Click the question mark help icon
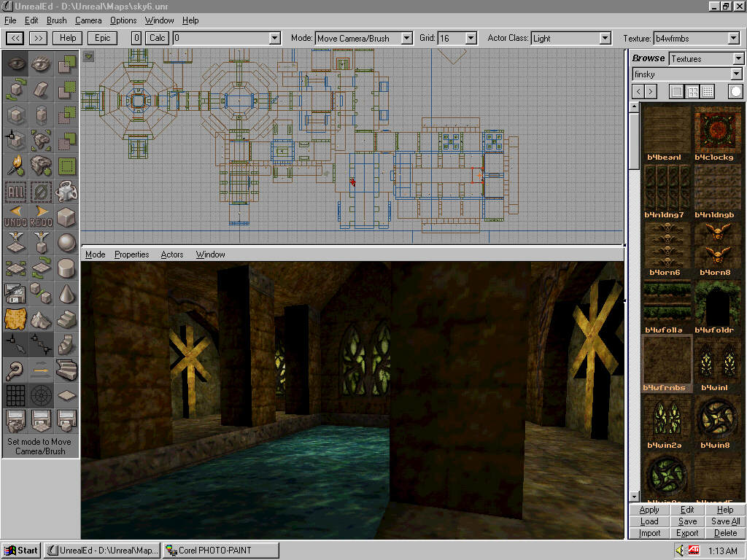 tap(15, 371)
